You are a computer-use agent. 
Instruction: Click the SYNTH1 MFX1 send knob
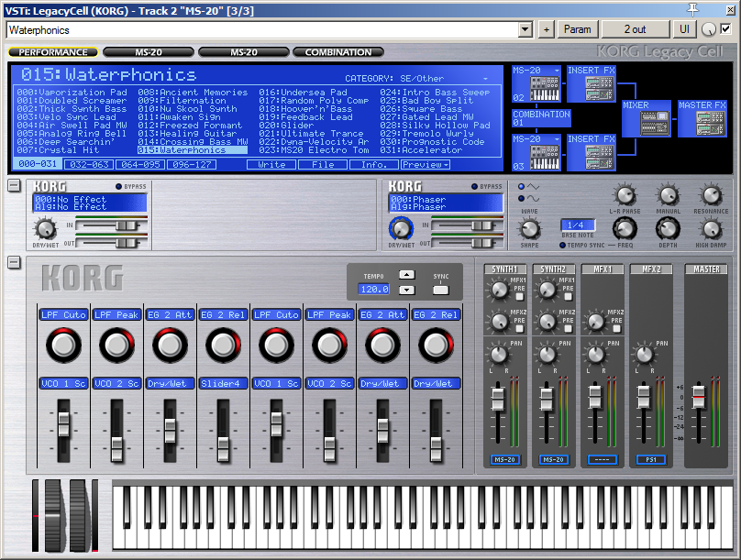(x=499, y=290)
